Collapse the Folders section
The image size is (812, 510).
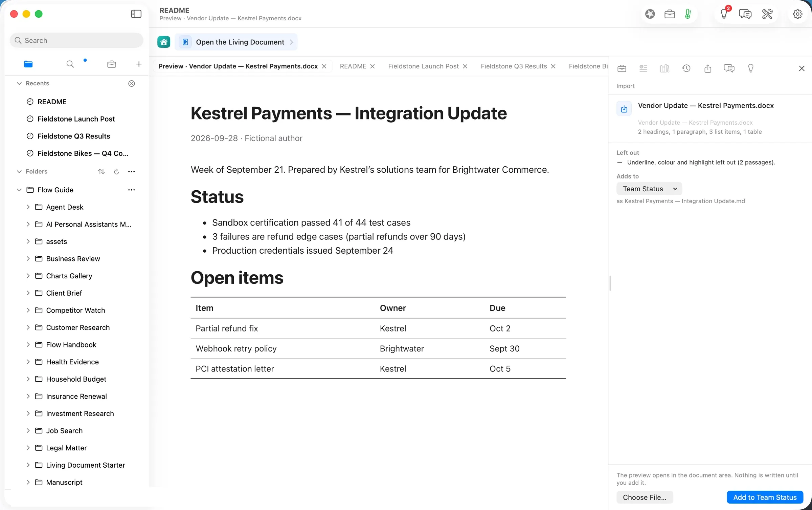click(19, 171)
